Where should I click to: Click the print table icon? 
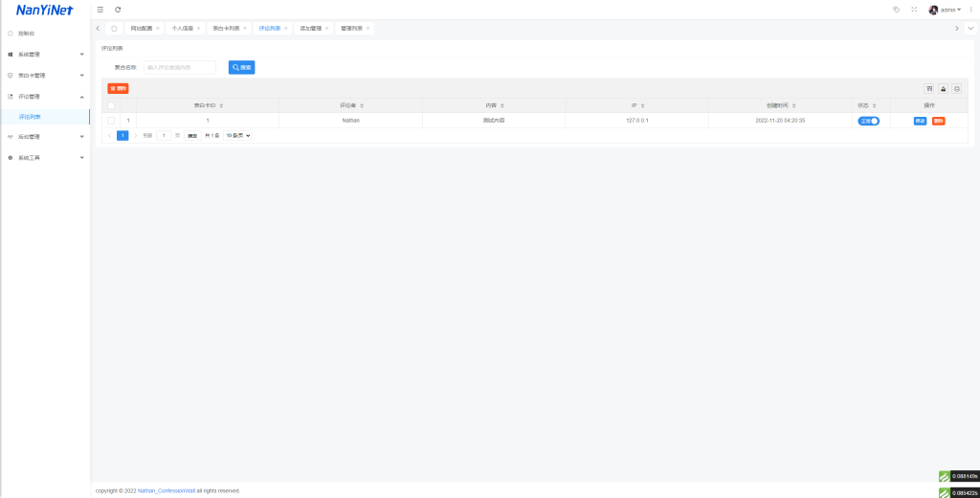click(x=957, y=88)
